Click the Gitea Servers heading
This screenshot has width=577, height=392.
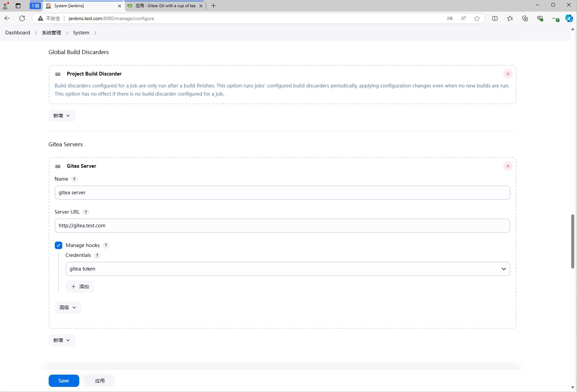point(66,144)
